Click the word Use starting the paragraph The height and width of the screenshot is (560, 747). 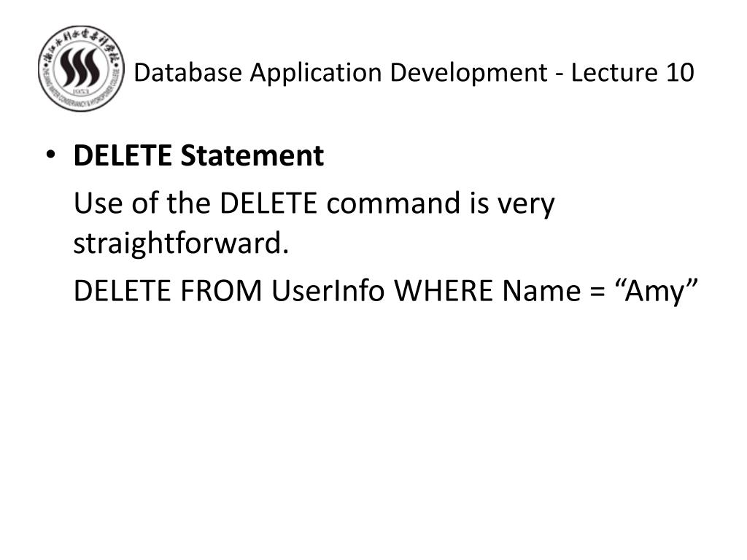click(98, 203)
